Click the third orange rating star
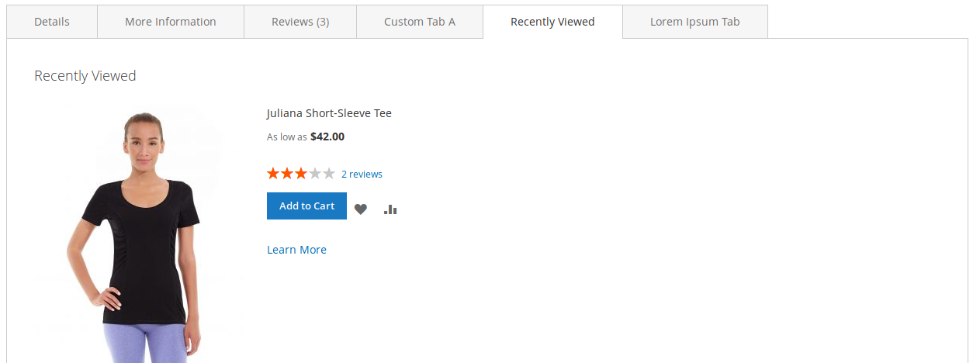Screen dimensions: 980x363 coord(301,174)
